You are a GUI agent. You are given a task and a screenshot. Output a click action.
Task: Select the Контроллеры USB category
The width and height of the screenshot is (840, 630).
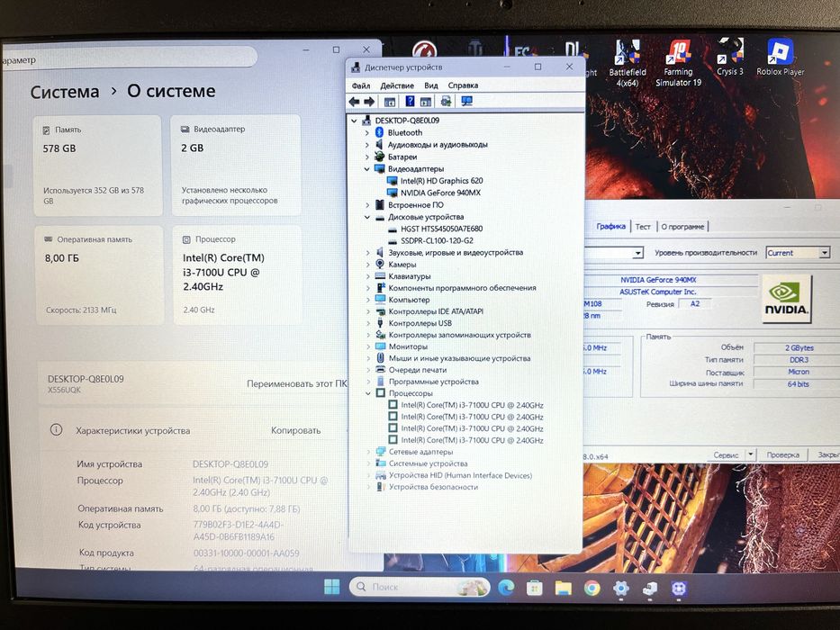[x=420, y=323]
